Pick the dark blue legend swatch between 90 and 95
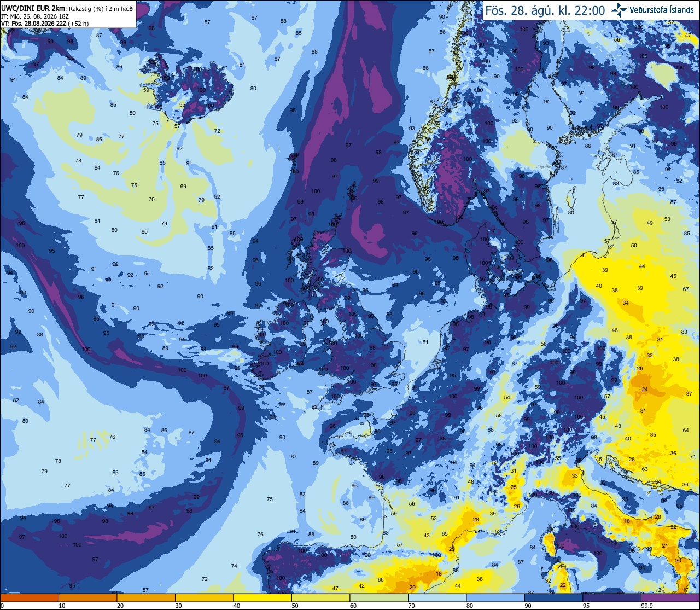This screenshot has width=700, height=610. coord(554,597)
